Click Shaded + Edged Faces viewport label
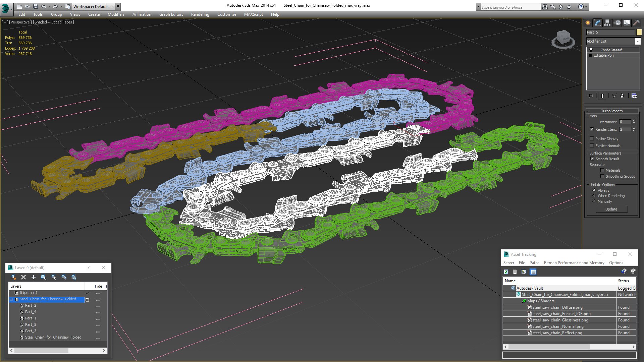644x362 pixels. click(54, 22)
